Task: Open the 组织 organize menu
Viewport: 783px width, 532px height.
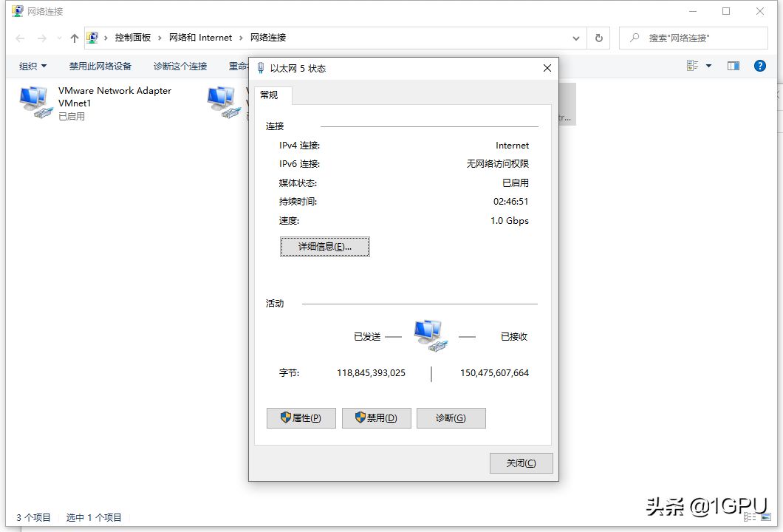Action: [x=33, y=66]
